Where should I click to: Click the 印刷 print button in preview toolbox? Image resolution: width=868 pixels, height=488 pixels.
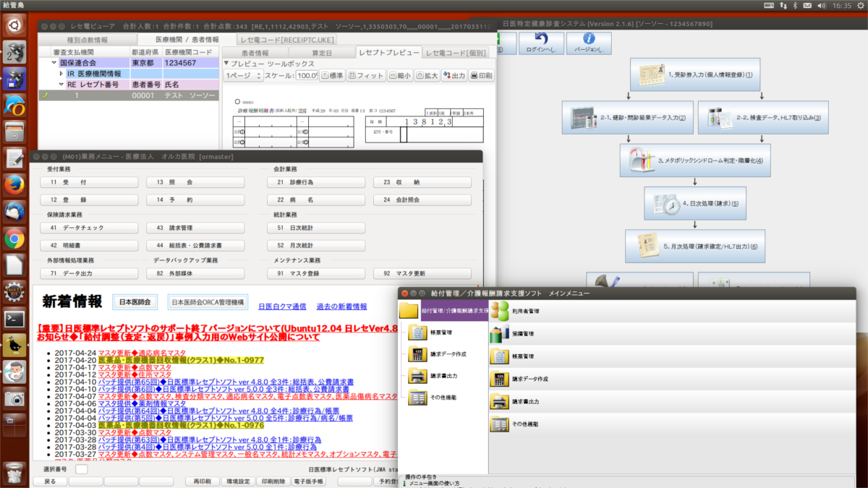pos(482,75)
